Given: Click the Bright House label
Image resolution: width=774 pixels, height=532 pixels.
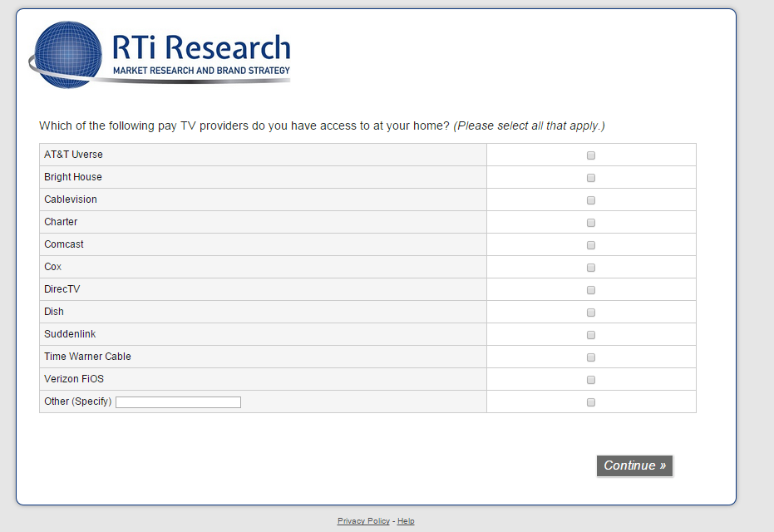Looking at the screenshot, I should (73, 177).
